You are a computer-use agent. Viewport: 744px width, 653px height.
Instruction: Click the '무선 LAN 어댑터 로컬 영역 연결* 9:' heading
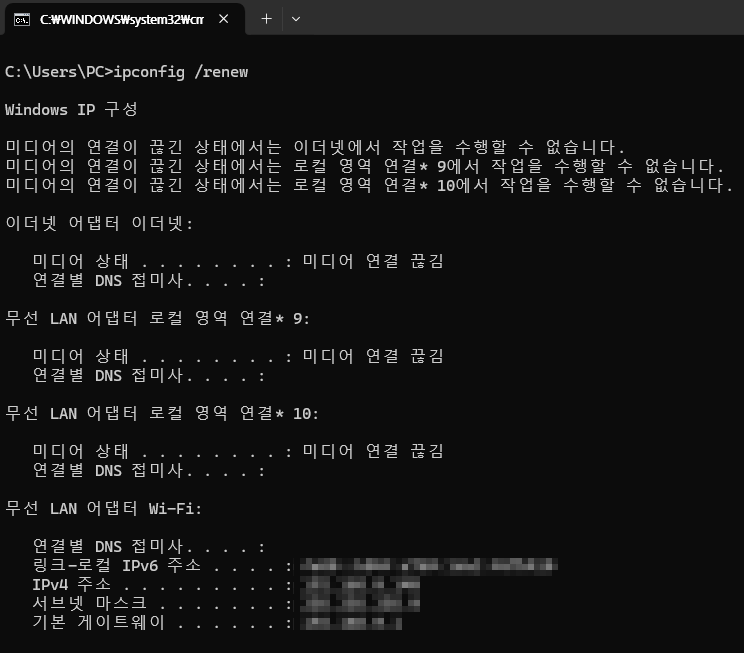point(158,318)
